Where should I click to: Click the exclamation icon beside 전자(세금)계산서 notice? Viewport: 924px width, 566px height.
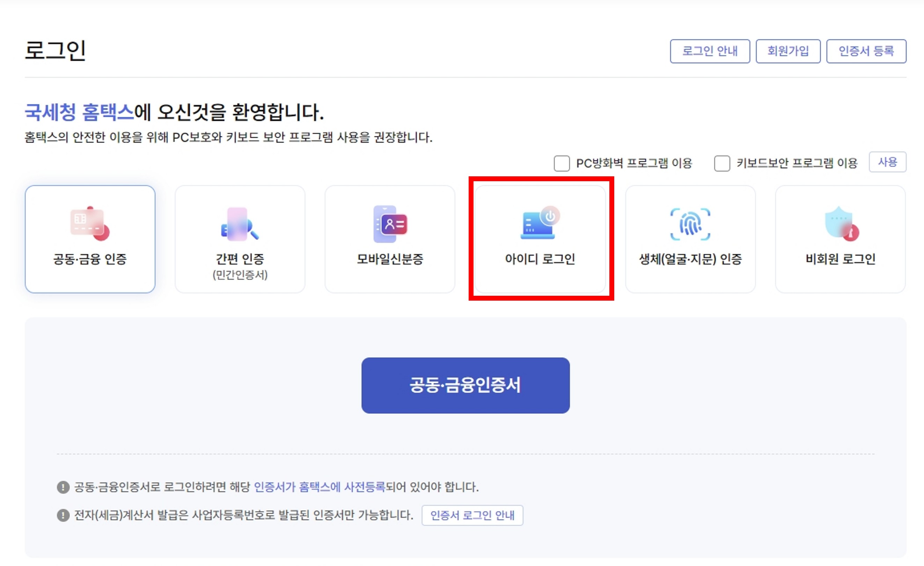pyautogui.click(x=63, y=515)
